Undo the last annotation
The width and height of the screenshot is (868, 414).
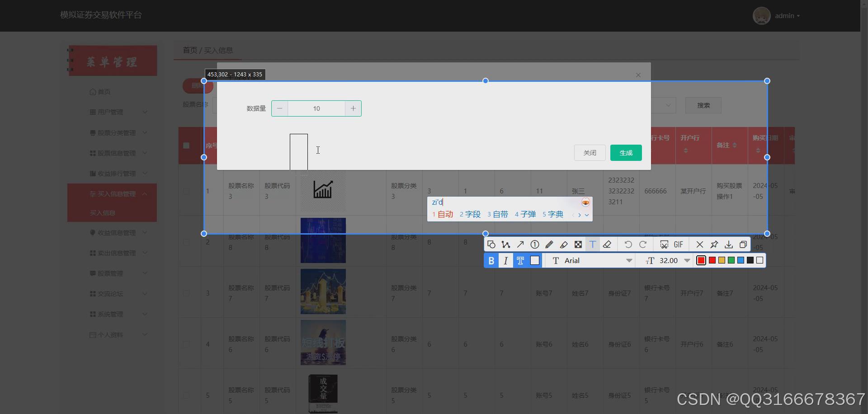pyautogui.click(x=628, y=245)
